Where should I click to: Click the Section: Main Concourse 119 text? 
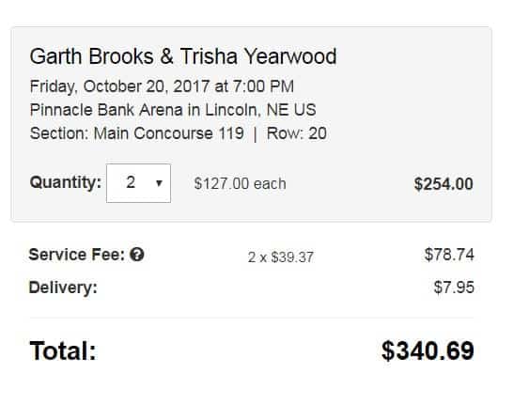137,133
